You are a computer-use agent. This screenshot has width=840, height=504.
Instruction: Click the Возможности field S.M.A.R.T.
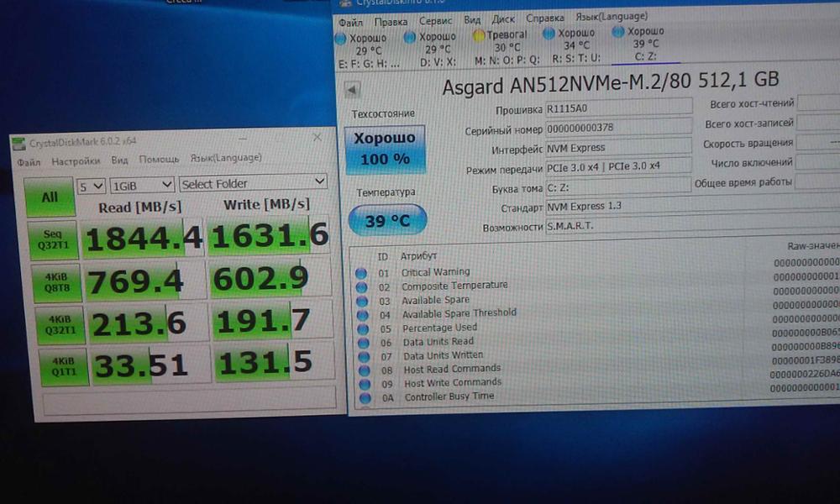coord(693,225)
